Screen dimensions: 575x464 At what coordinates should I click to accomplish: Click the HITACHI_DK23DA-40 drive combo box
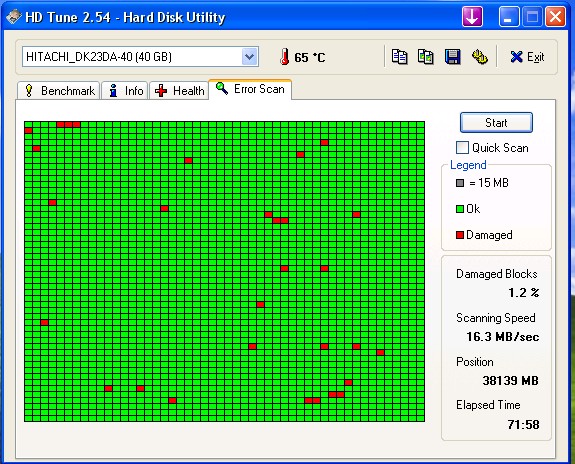pyautogui.click(x=140, y=57)
